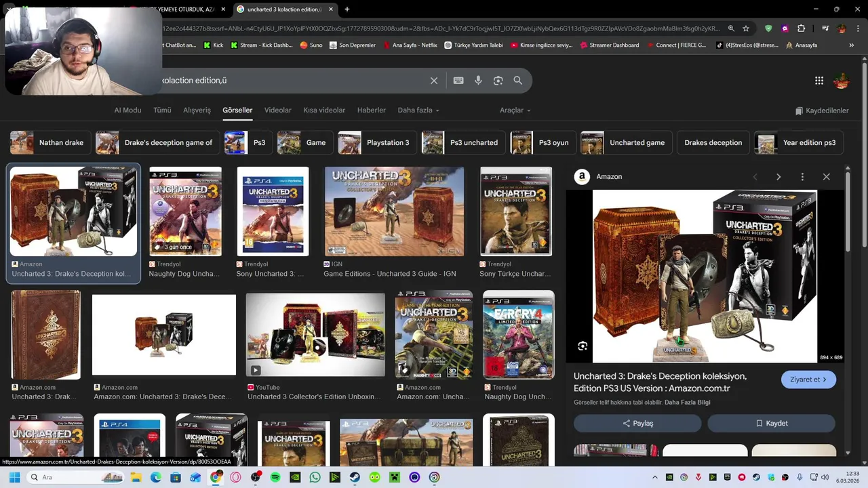Open Windows Start menu
Image resolution: width=868 pixels, height=488 pixels.
(14, 477)
